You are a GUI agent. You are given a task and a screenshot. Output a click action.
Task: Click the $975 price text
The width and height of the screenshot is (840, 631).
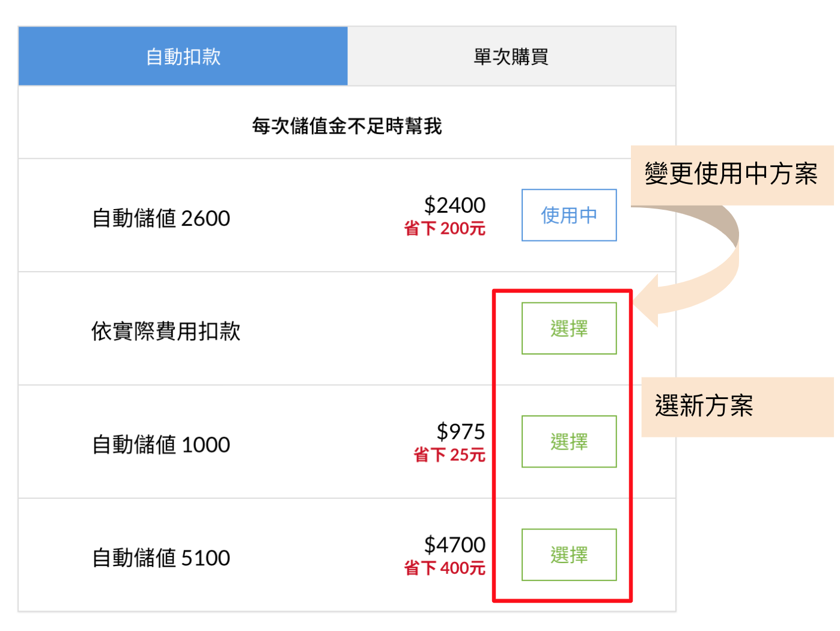point(460,431)
